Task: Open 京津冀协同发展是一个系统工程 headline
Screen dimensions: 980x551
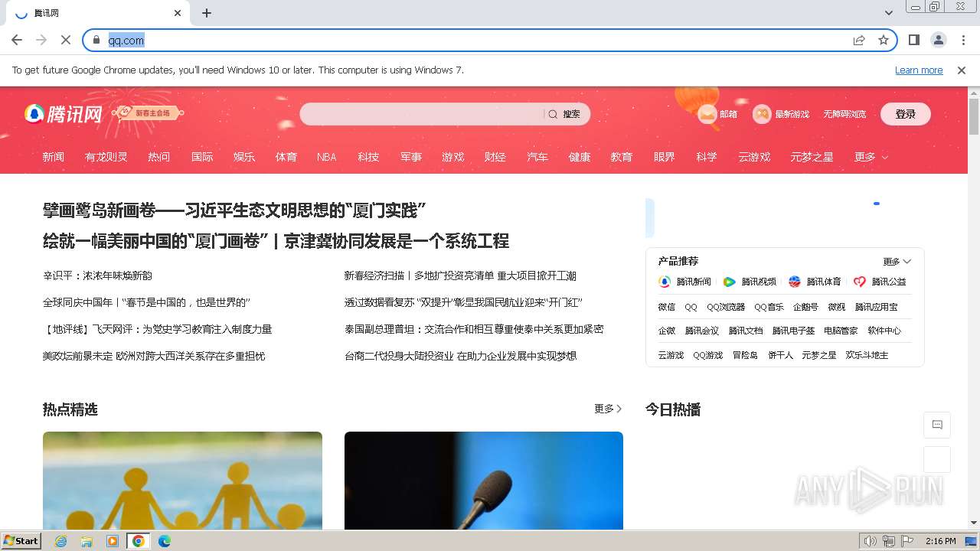Action: [397, 241]
